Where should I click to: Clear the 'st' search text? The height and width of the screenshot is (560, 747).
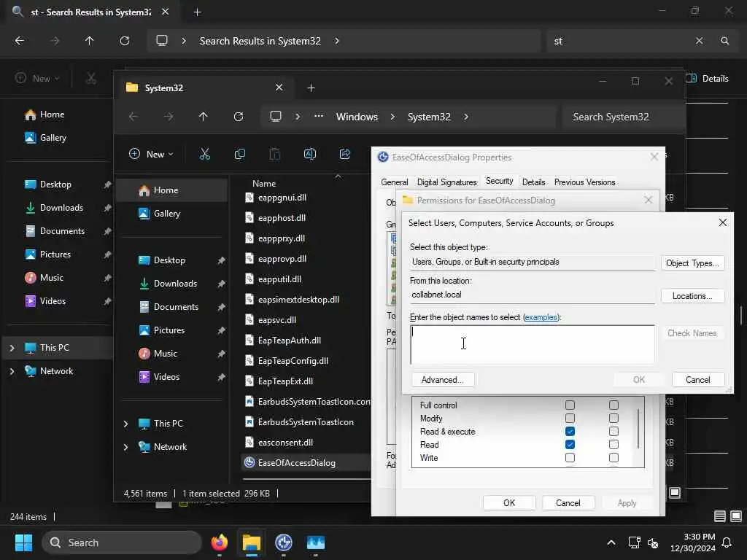pyautogui.click(x=699, y=41)
